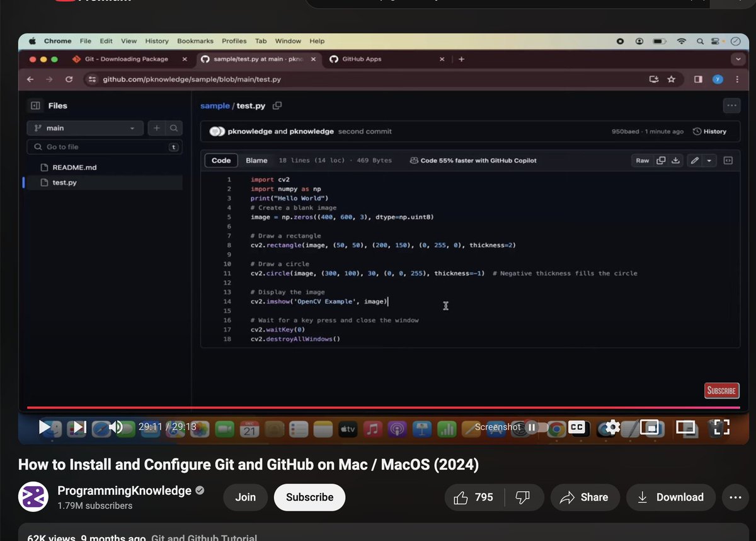Open a new Chrome tab with plus
The image size is (756, 541).
coord(461,59)
